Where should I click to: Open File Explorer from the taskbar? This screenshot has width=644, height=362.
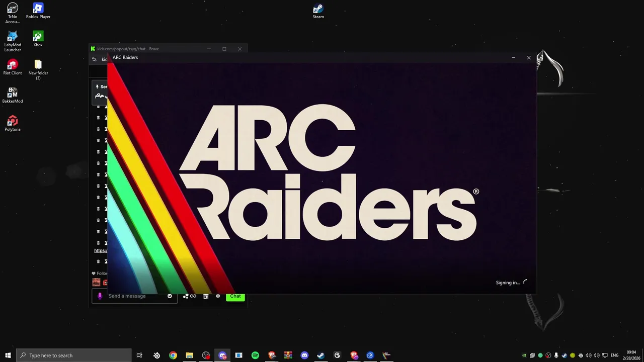tap(190, 355)
